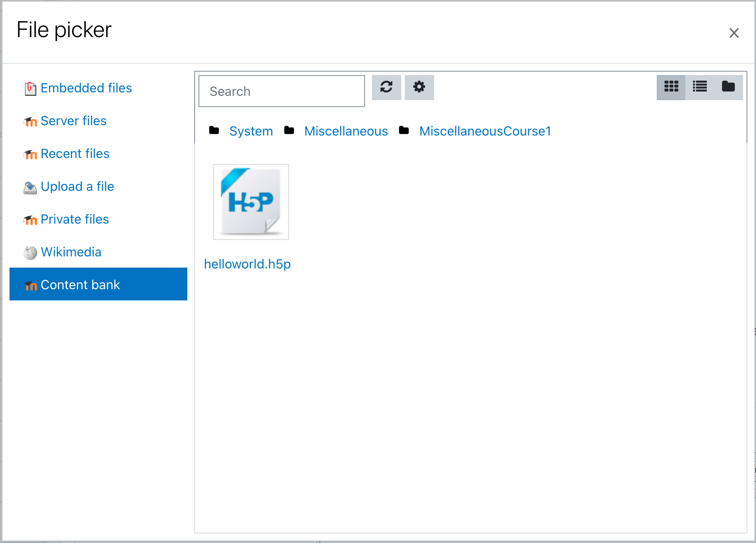Click folder icon before MiscellaneousCourse1

point(404,130)
